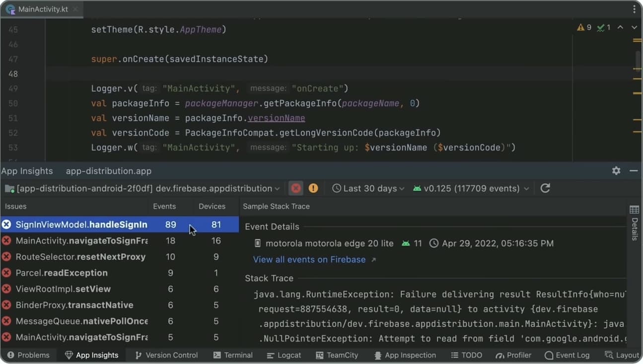The image size is (643, 364).
Task: Open the Problems tool window
Action: coord(28,355)
